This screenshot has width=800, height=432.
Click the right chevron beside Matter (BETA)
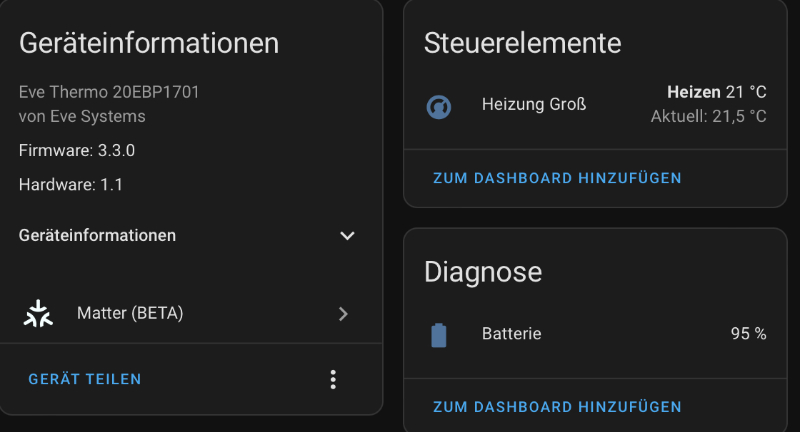click(x=343, y=314)
